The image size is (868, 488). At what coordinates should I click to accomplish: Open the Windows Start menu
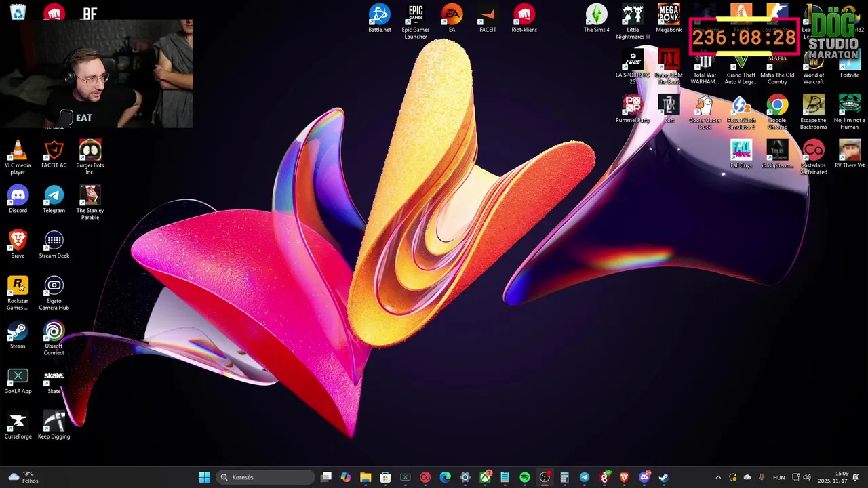tap(204, 477)
